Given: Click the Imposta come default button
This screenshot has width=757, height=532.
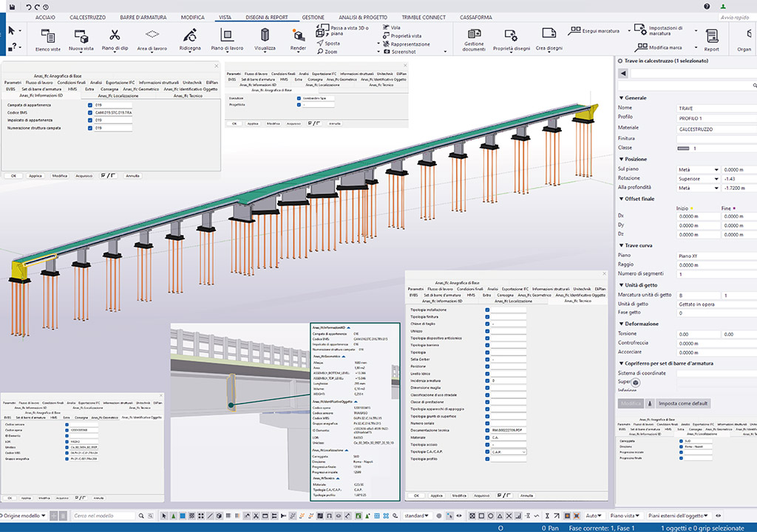Looking at the screenshot, I should [x=683, y=403].
